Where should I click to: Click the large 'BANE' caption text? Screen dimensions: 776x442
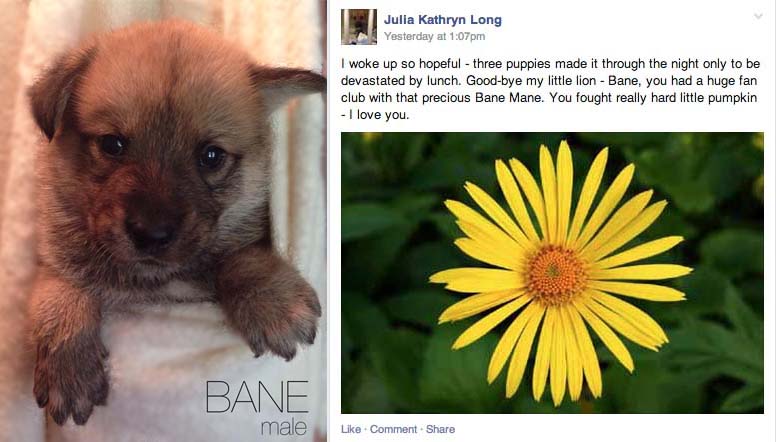tap(257, 397)
